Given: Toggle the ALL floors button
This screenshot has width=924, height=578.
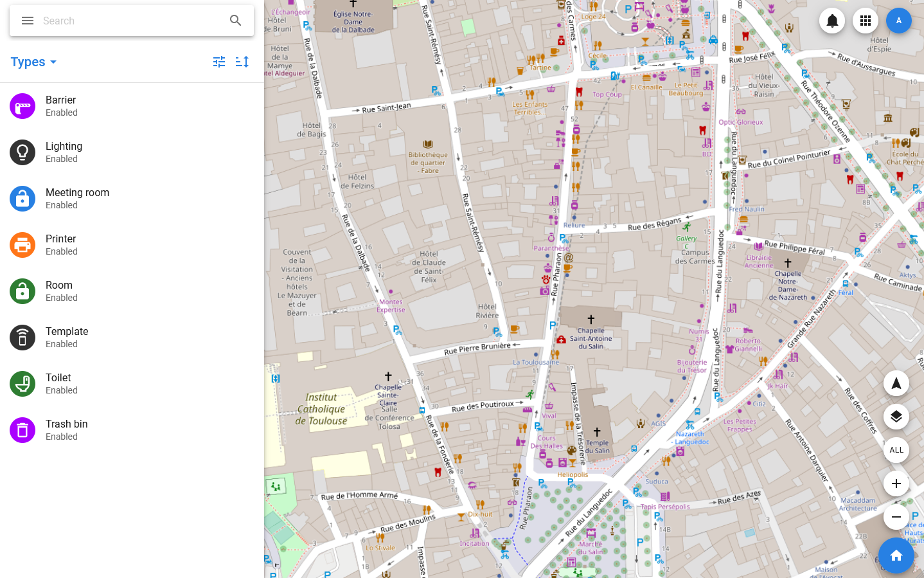Looking at the screenshot, I should pyautogui.click(x=896, y=450).
